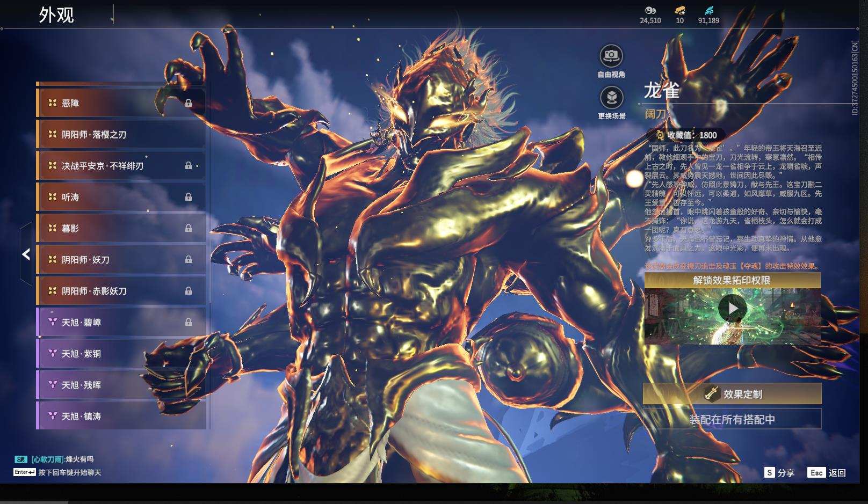Choose the 天旭·碧嶂 skin entry
This screenshot has height=504, width=868.
(121, 322)
